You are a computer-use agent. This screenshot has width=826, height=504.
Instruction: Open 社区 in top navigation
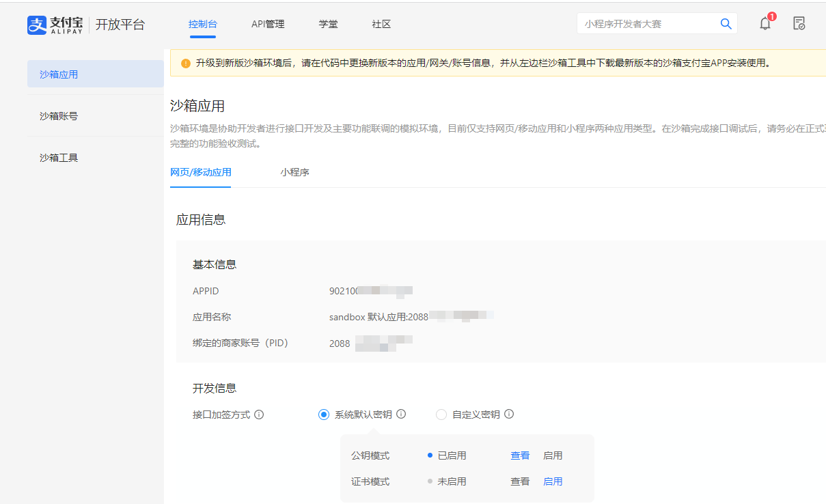click(x=381, y=25)
